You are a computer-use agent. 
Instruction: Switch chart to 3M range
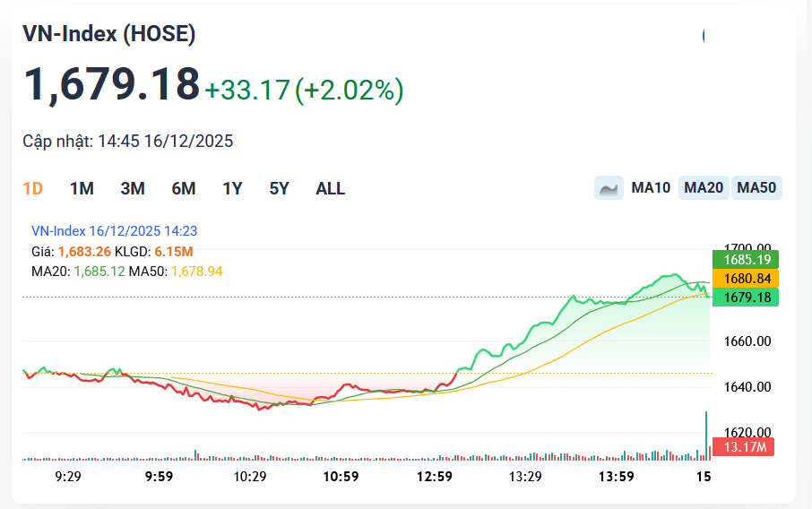133,188
